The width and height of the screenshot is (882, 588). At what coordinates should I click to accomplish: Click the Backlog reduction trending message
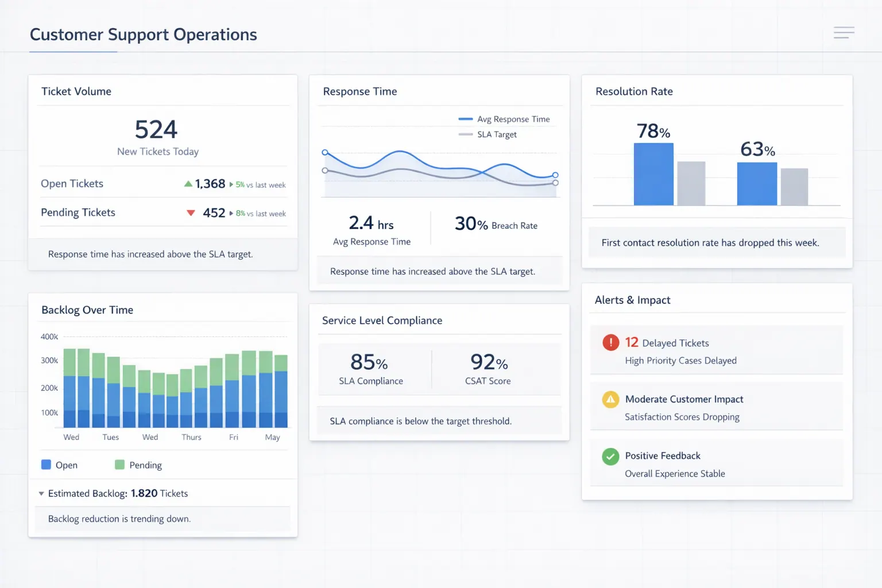point(119,519)
